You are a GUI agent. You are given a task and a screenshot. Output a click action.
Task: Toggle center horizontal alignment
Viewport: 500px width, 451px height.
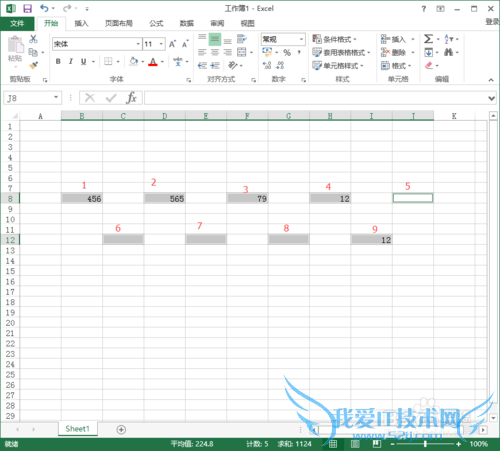215,52
